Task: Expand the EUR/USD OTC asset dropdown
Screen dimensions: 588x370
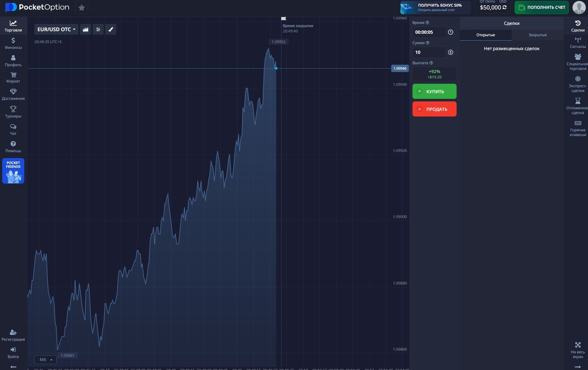Action: point(56,29)
